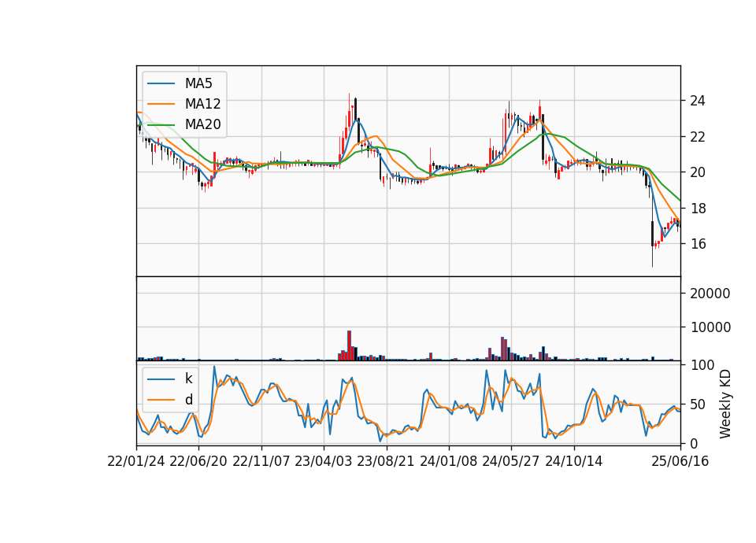Click the 100 tick on the KD axis
Screen dimensions: 756x543
click(702, 365)
